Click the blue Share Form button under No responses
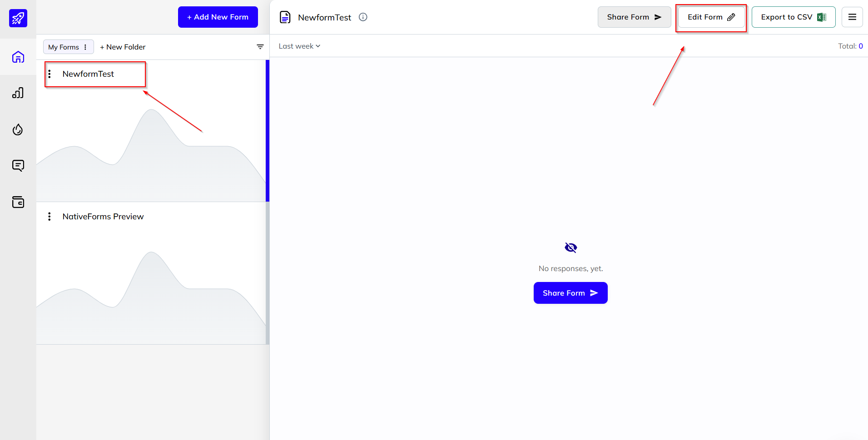The width and height of the screenshot is (868, 440). point(570,293)
